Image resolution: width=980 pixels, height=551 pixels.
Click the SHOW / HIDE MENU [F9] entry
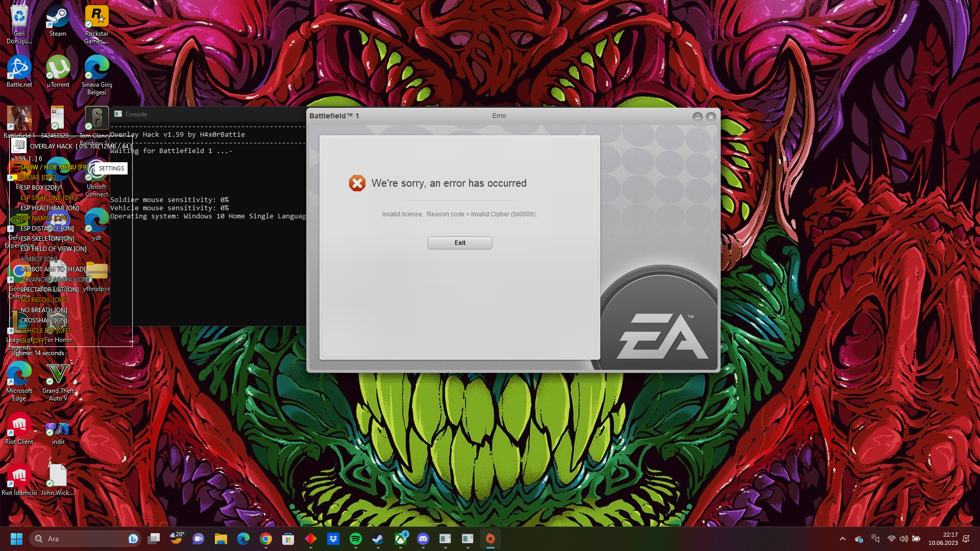pyautogui.click(x=54, y=167)
